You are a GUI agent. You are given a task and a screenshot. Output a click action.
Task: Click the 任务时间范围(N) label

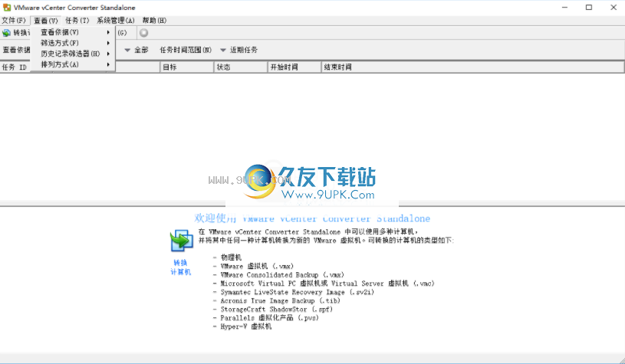coord(186,50)
